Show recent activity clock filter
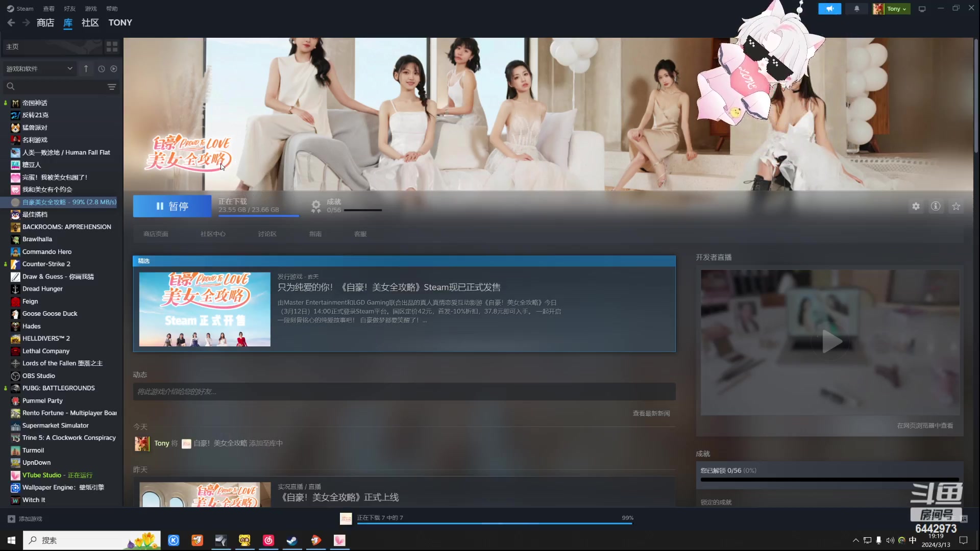980x551 pixels. tap(101, 68)
